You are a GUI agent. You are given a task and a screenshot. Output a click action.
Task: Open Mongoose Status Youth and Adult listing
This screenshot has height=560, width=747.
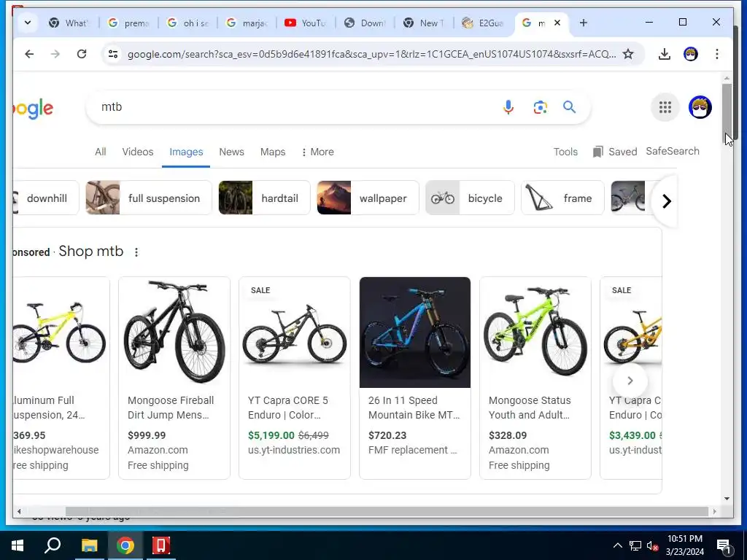coord(530,408)
